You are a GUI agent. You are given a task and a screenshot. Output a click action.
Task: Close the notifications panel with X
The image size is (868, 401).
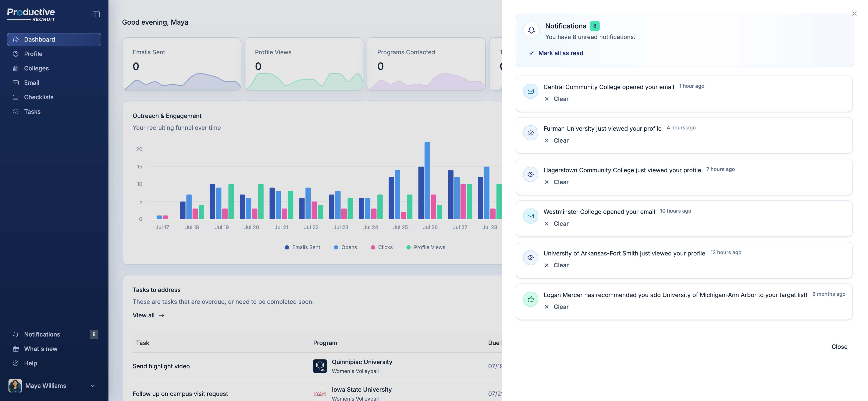[854, 14]
